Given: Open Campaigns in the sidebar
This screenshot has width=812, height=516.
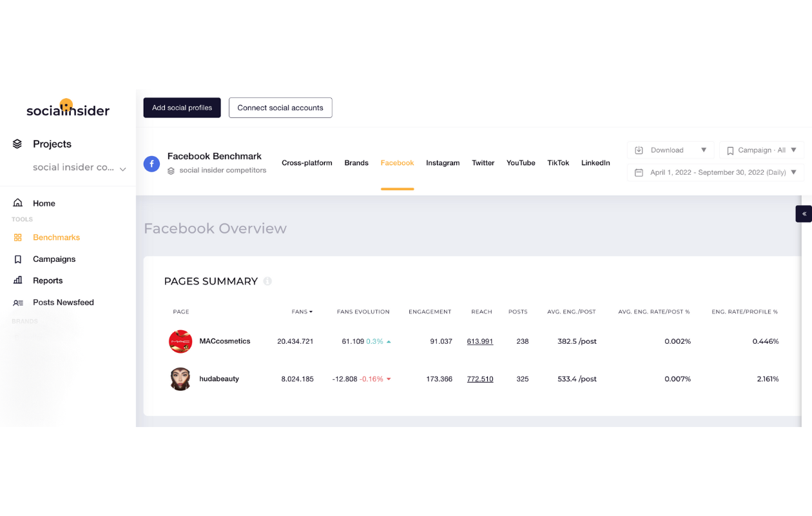Looking at the screenshot, I should pyautogui.click(x=54, y=259).
